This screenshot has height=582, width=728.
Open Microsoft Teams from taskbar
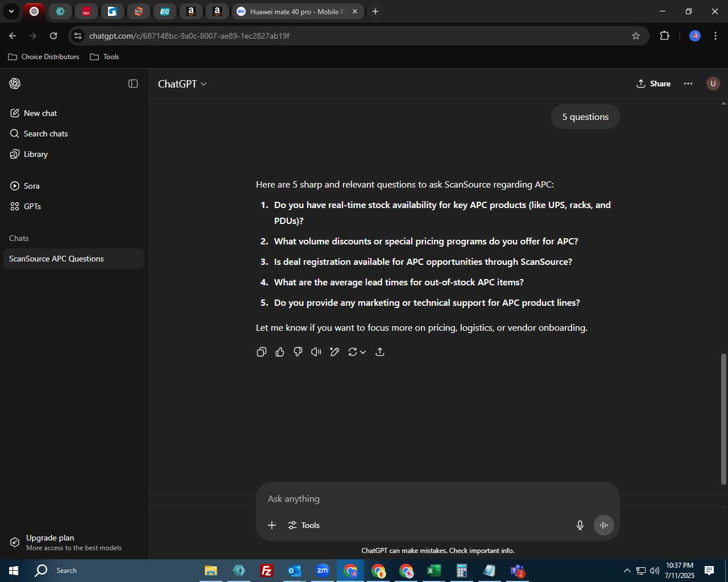[518, 571]
